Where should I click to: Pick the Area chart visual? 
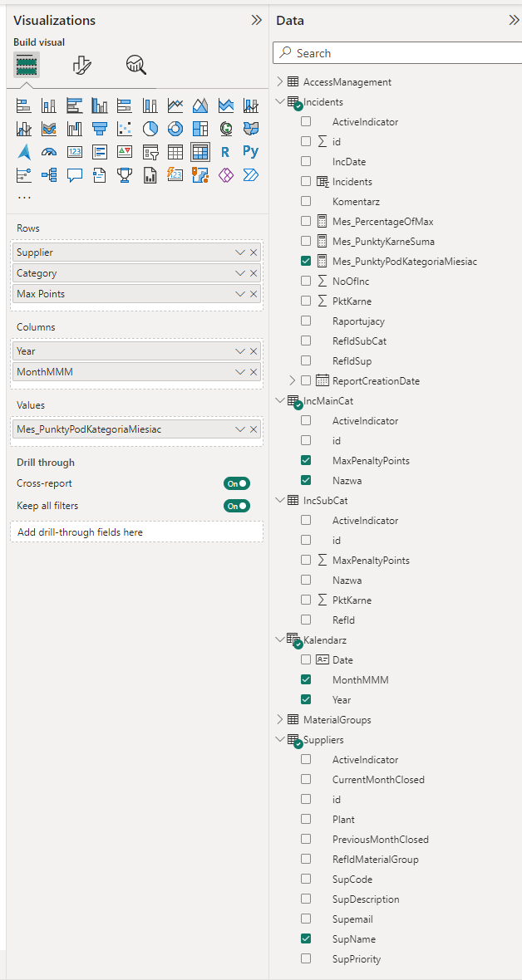coord(200,105)
